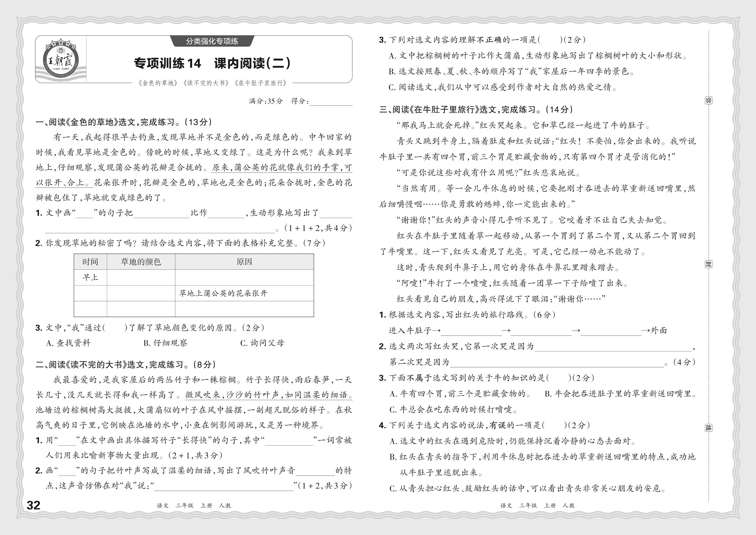Click the 弥 marker on the right margin
This screenshot has height=535, width=756.
pos(708,100)
